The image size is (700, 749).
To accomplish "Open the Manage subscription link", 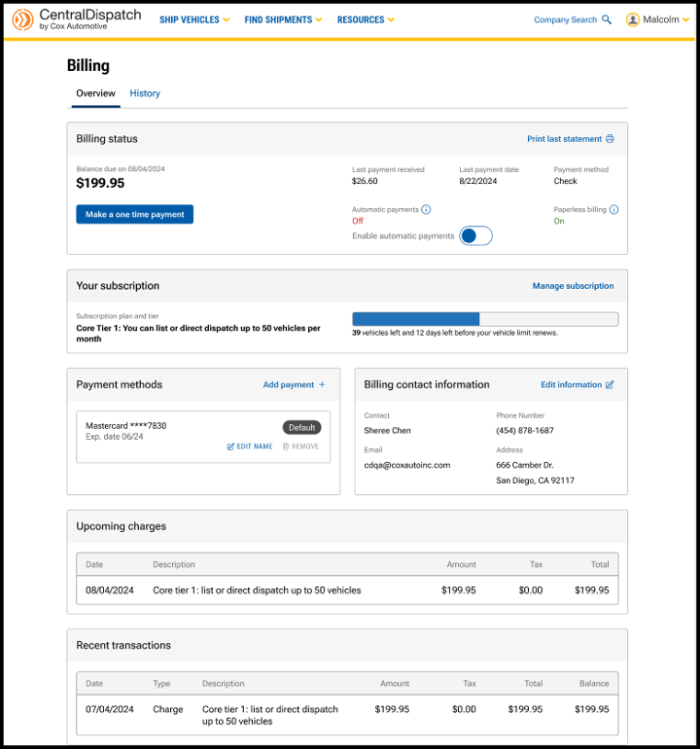I will click(573, 286).
